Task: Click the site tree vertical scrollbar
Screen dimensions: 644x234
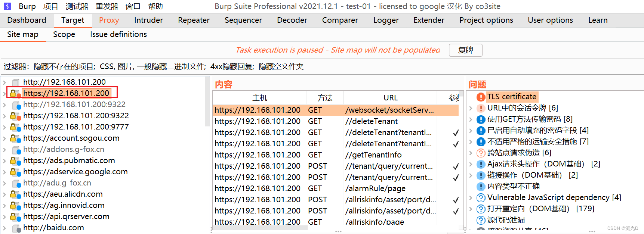Action: (x=207, y=101)
